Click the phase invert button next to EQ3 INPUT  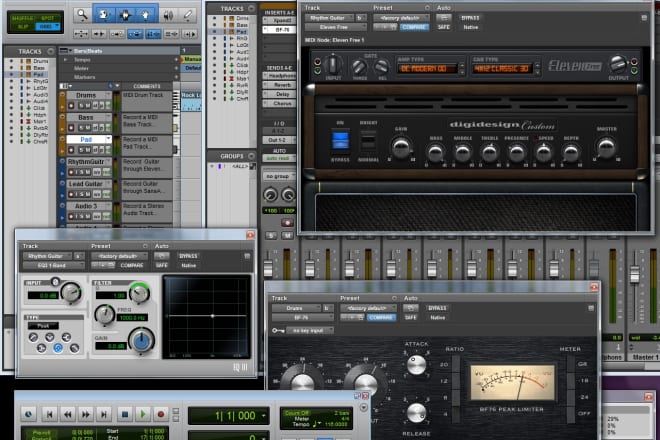pyautogui.click(x=55, y=282)
